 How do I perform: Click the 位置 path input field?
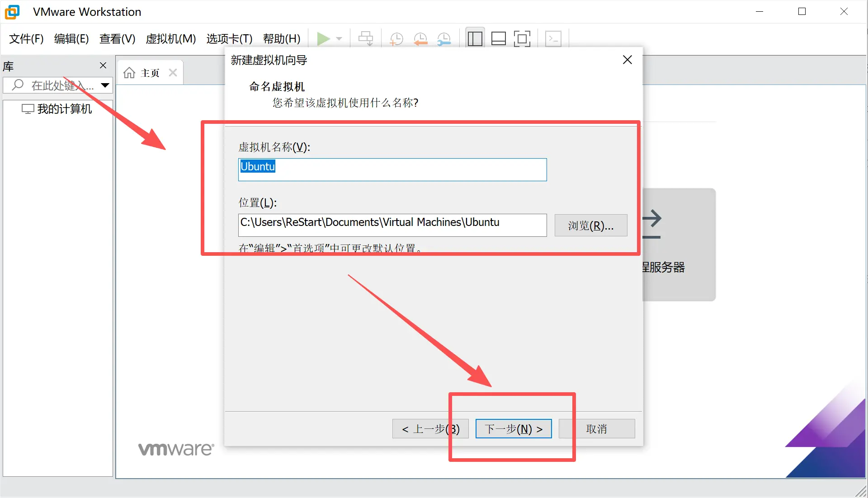point(392,225)
